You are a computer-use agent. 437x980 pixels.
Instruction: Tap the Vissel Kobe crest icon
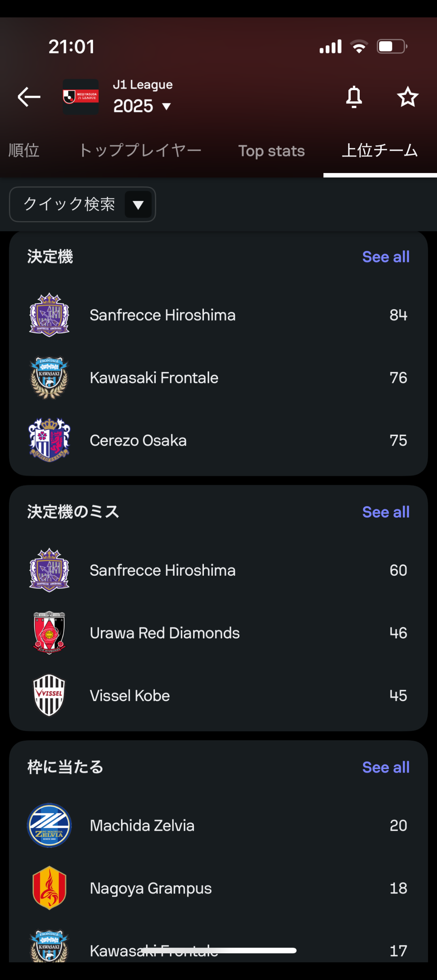(x=49, y=695)
